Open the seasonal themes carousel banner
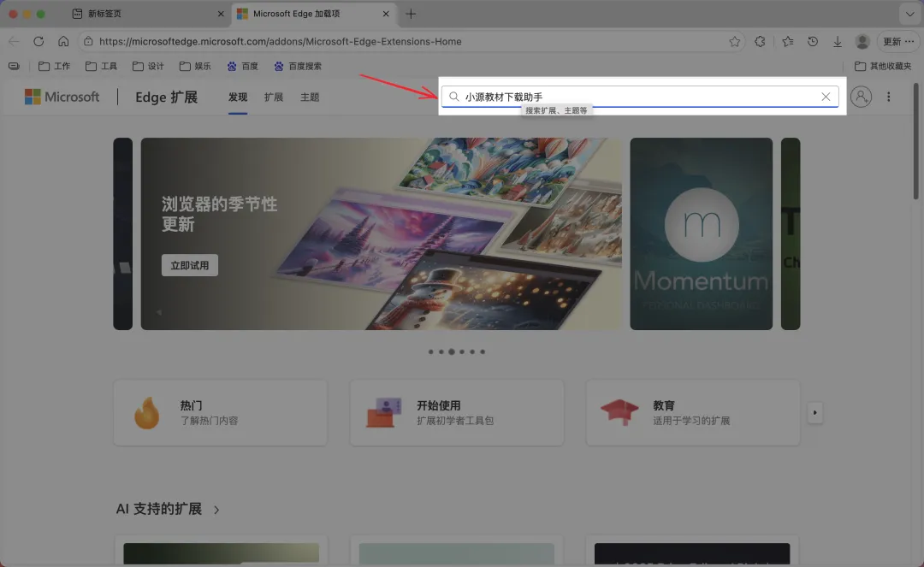Viewport: 924px width, 567px height. (x=381, y=233)
